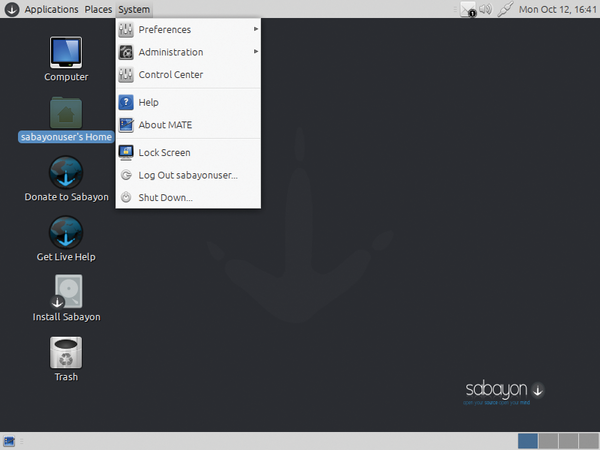The image size is (600, 450).
Task: Switch to the second workspace
Action: [548, 441]
